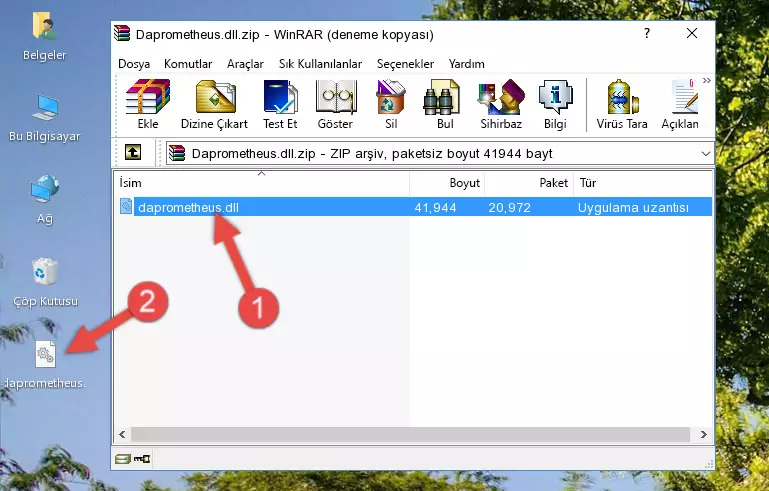The width and height of the screenshot is (769, 491).
Task: Select the Ağ network desktop icon
Action: click(45, 200)
